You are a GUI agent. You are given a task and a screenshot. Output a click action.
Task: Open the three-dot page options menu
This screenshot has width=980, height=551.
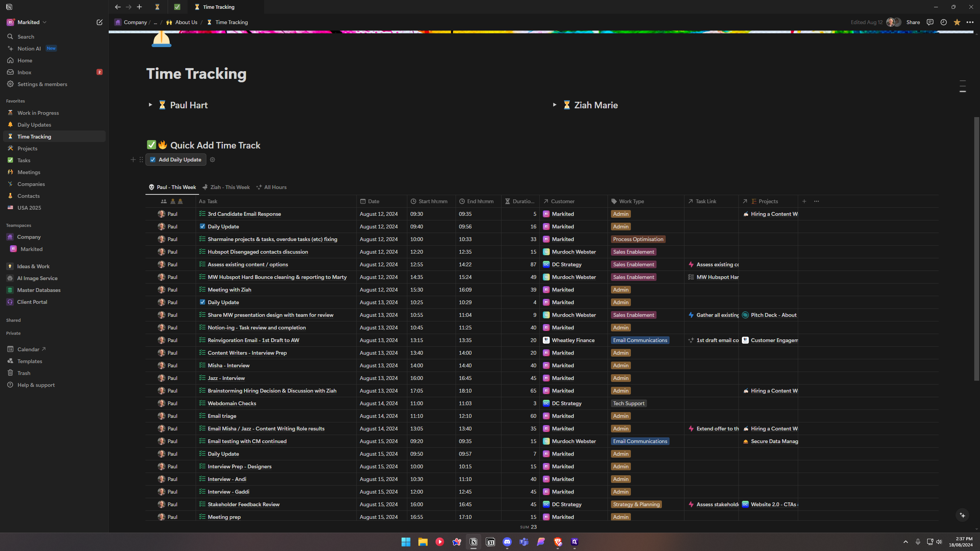point(970,22)
